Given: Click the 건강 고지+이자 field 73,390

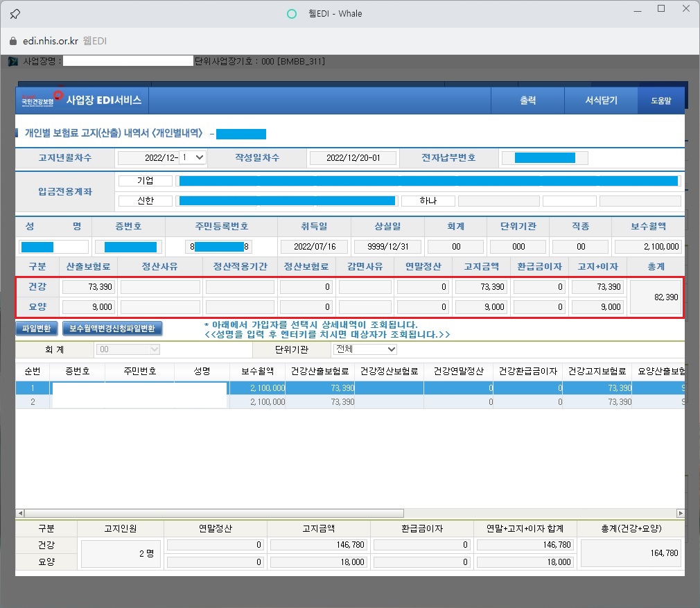Looking at the screenshot, I should [597, 286].
